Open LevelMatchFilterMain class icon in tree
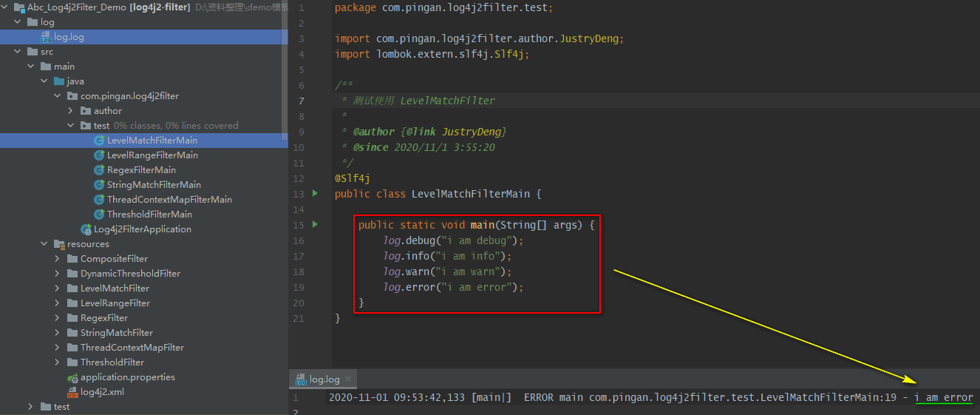The image size is (980, 415). pos(99,141)
